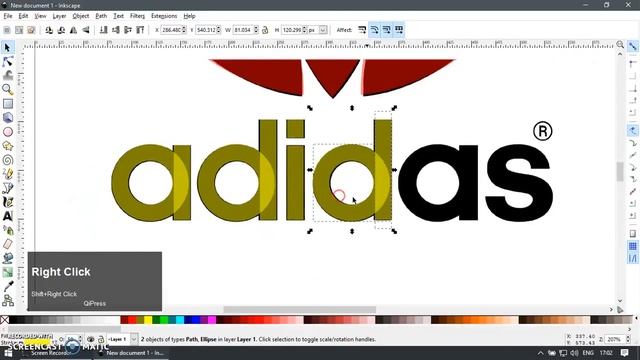Select the Color dropper tool
This screenshot has width=640, height=360.
pos(7,286)
